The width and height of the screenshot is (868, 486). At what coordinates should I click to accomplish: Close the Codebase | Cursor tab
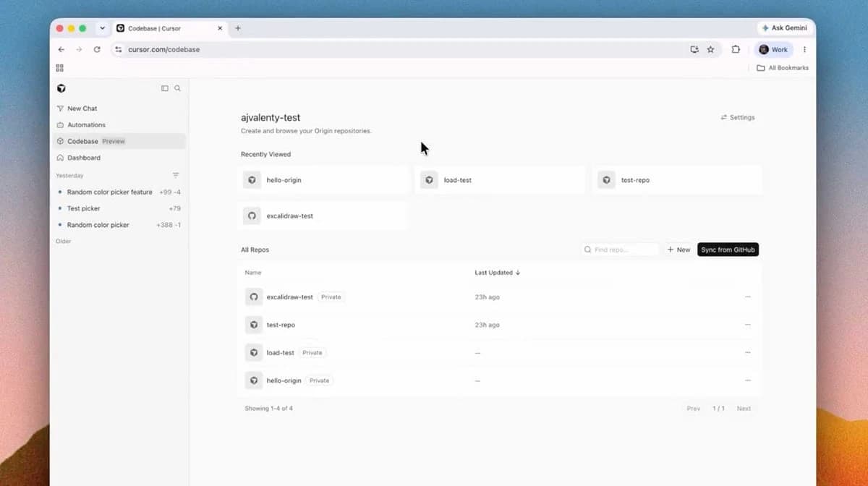pos(220,28)
